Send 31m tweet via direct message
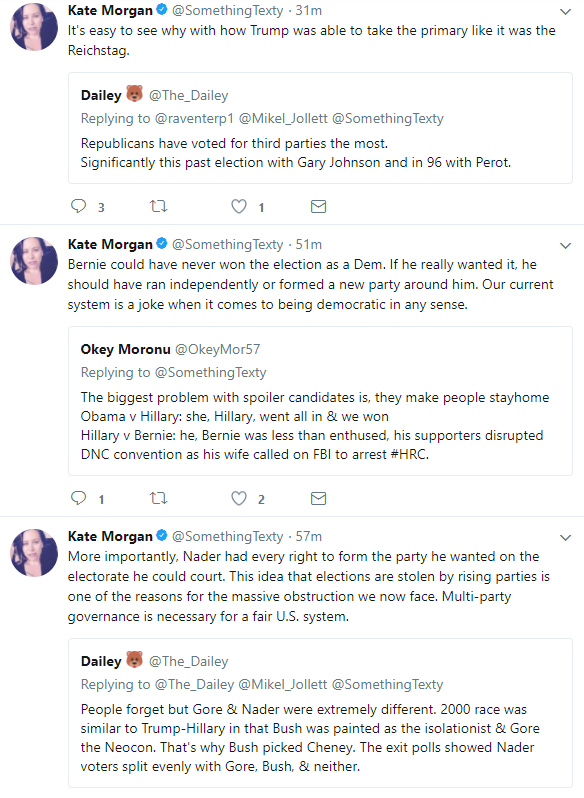Image resolution: width=584 pixels, height=798 pixels. point(318,206)
